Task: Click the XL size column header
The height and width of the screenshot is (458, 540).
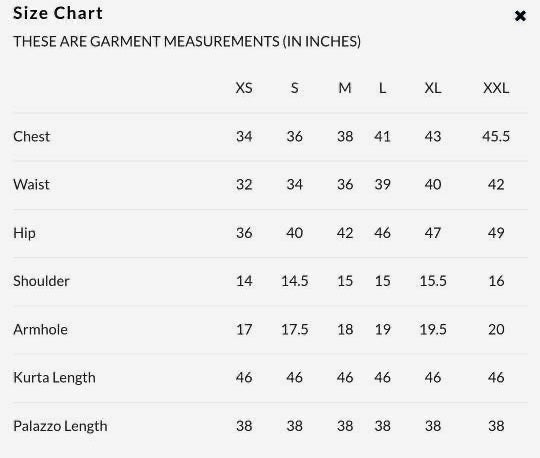Action: pos(433,88)
